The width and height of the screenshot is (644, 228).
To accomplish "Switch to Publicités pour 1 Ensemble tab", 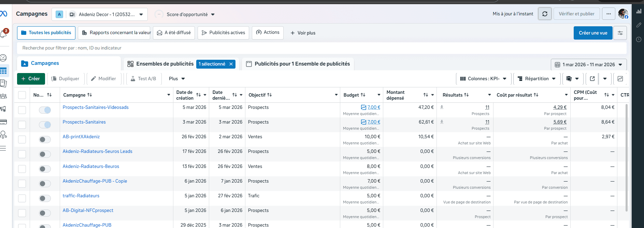I will (298, 64).
